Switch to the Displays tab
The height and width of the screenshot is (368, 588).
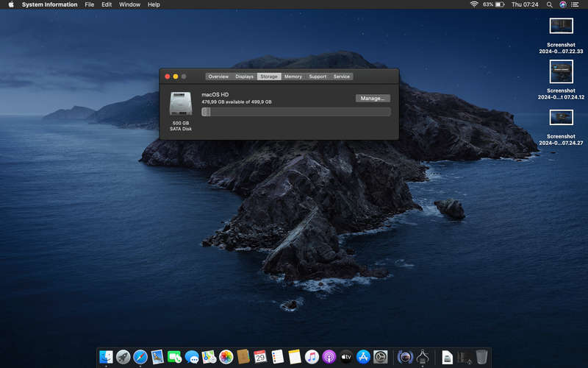click(x=244, y=77)
